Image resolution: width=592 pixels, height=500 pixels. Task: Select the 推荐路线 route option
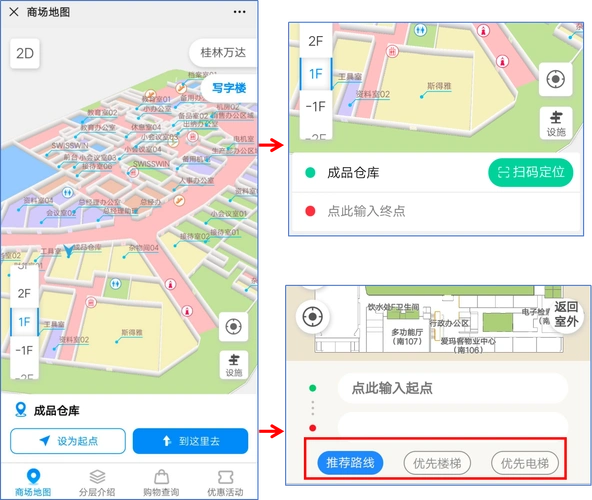(x=350, y=463)
